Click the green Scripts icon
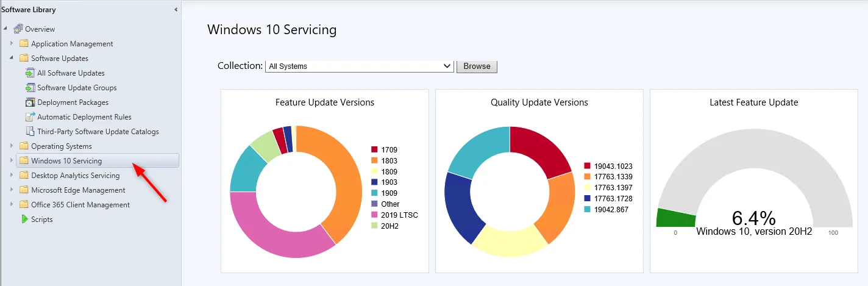The image size is (868, 286). (24, 220)
